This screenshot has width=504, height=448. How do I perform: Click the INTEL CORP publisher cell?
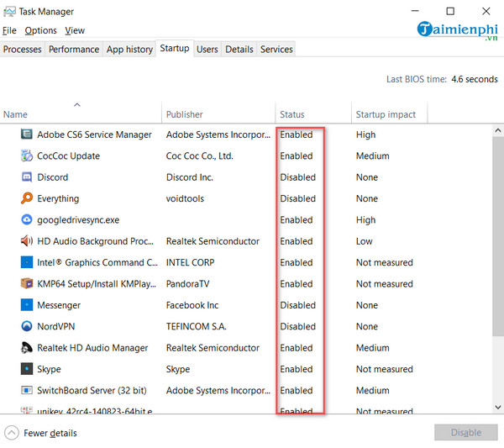pos(190,262)
